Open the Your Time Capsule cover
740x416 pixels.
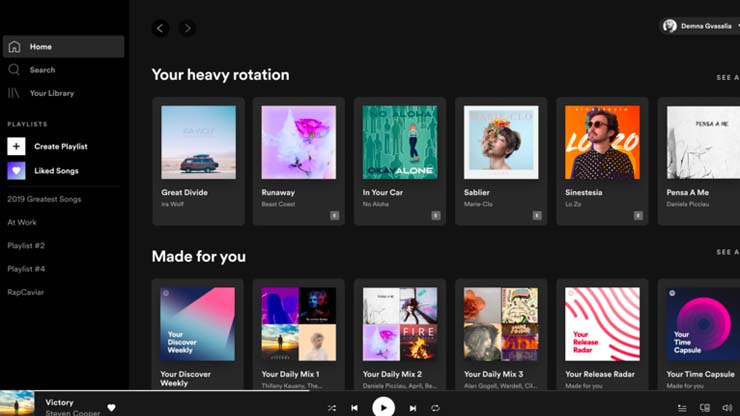click(x=703, y=324)
